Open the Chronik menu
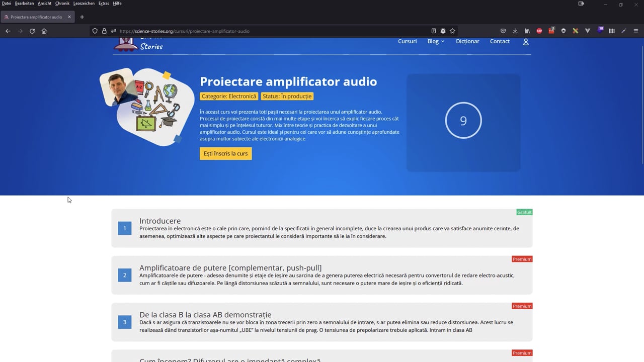The width and height of the screenshot is (644, 362). click(62, 4)
